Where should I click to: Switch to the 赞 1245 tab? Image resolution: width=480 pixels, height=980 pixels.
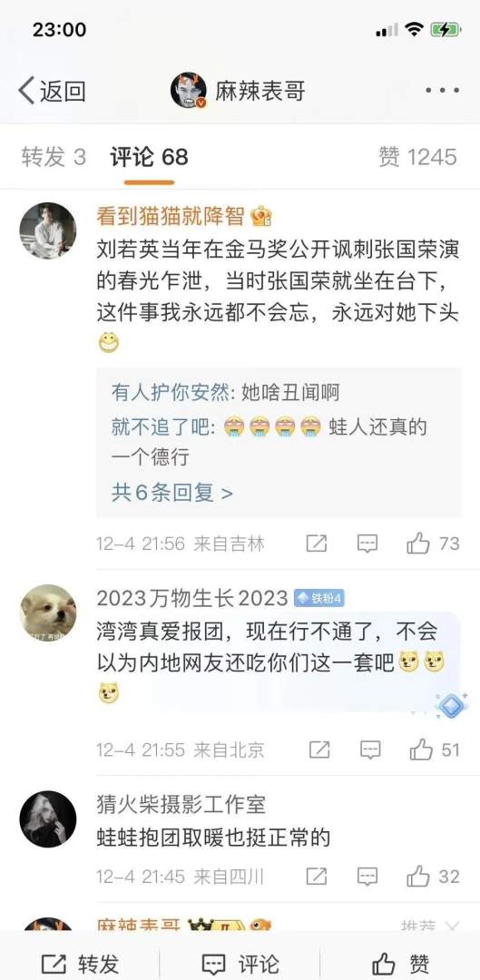click(417, 157)
